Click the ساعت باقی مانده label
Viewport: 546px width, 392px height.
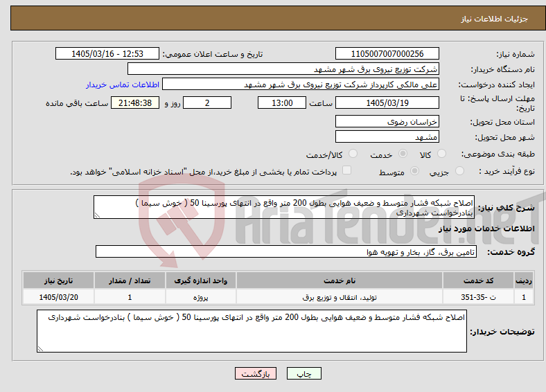click(x=77, y=103)
